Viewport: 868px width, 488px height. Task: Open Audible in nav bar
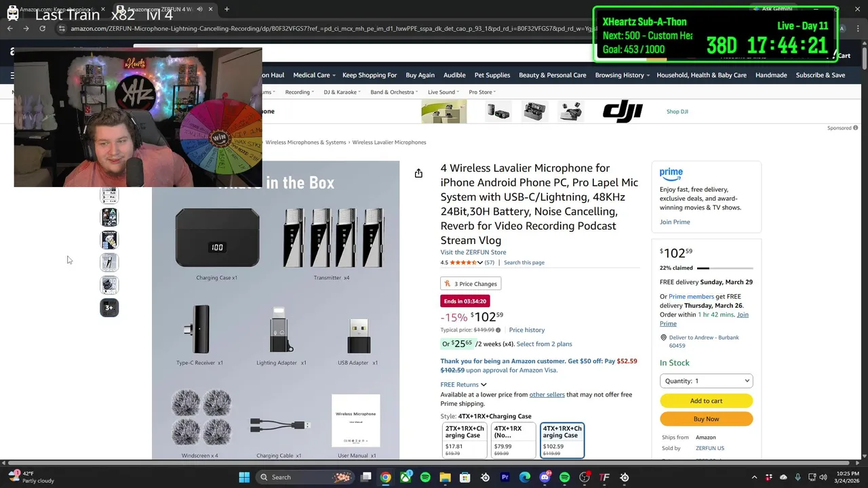[x=454, y=75]
